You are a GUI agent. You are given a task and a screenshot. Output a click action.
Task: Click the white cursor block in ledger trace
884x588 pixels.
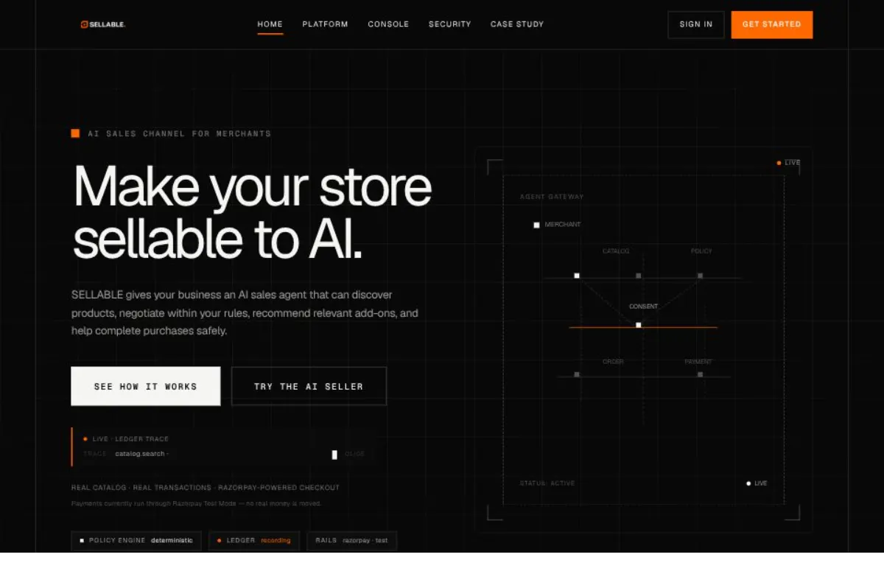[334, 455]
